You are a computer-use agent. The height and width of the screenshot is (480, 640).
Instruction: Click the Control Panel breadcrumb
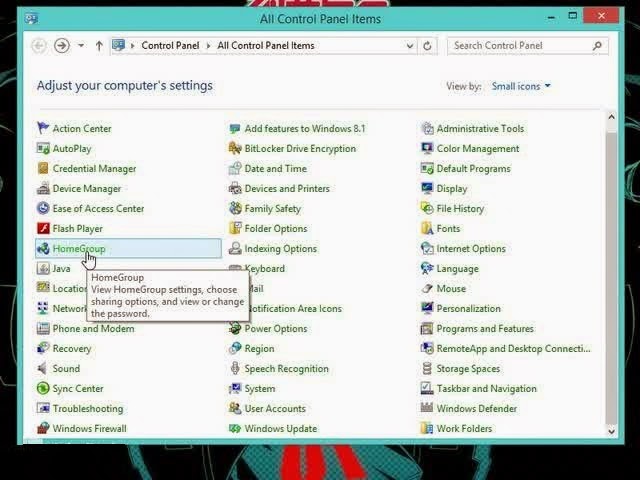coord(170,45)
